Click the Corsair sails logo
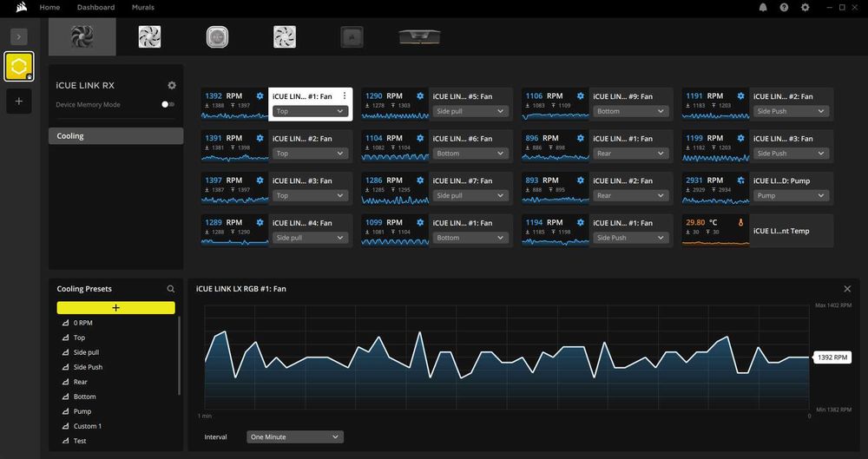The width and height of the screenshot is (868, 459). click(x=22, y=7)
